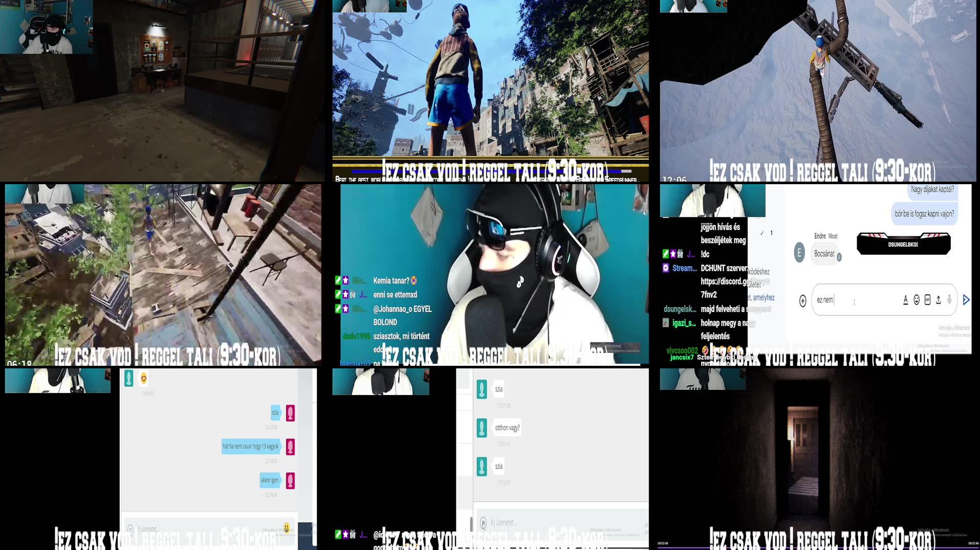Click the blue 'amelyhez' link text

pos(764,298)
